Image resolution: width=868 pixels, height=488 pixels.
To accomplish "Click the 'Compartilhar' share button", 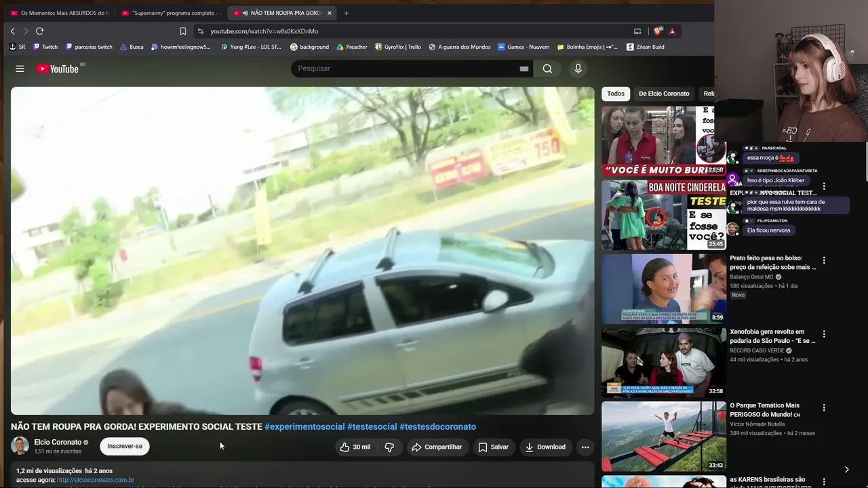I will click(437, 447).
